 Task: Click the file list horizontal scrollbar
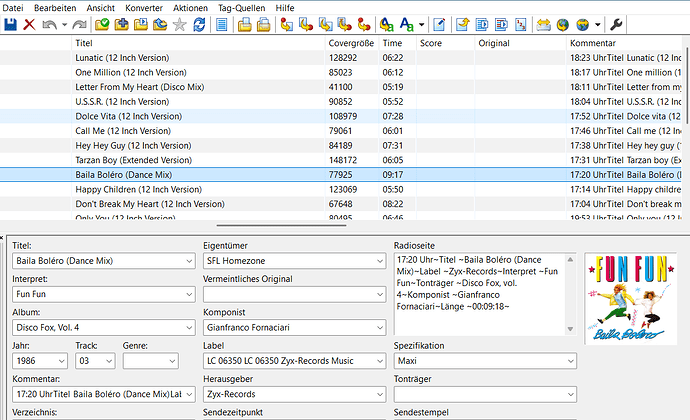click(x=281, y=225)
